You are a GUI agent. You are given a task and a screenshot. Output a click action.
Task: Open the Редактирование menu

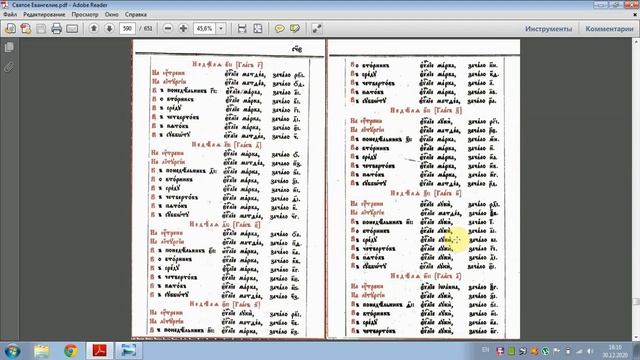44,14
